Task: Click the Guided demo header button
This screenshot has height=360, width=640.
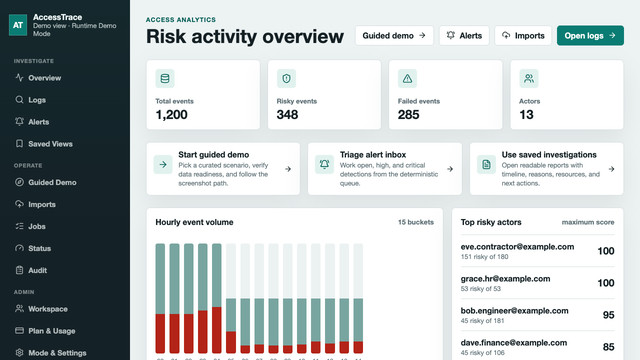Action: click(394, 36)
